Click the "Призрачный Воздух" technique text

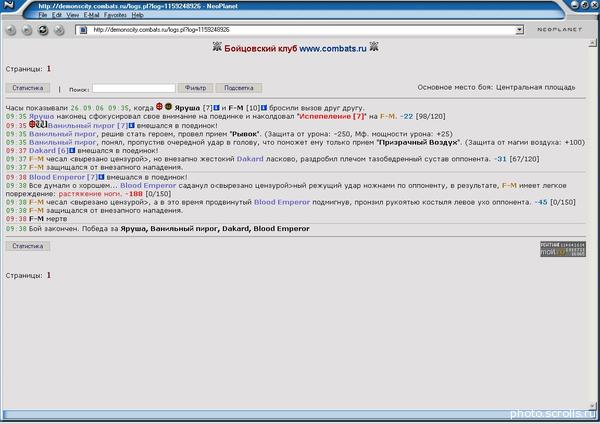point(419,142)
